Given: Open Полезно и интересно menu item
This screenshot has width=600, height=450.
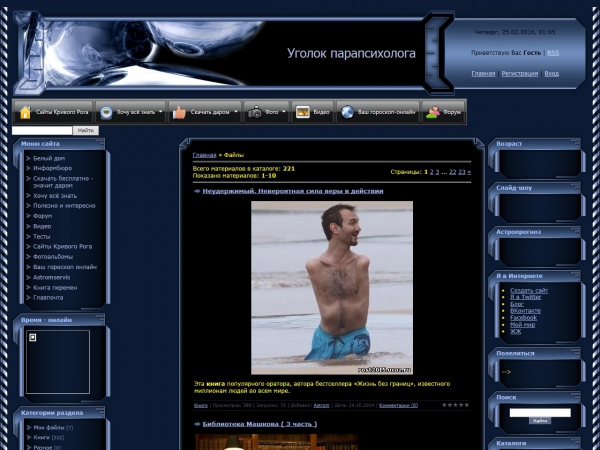Looking at the screenshot, I should (x=64, y=205).
